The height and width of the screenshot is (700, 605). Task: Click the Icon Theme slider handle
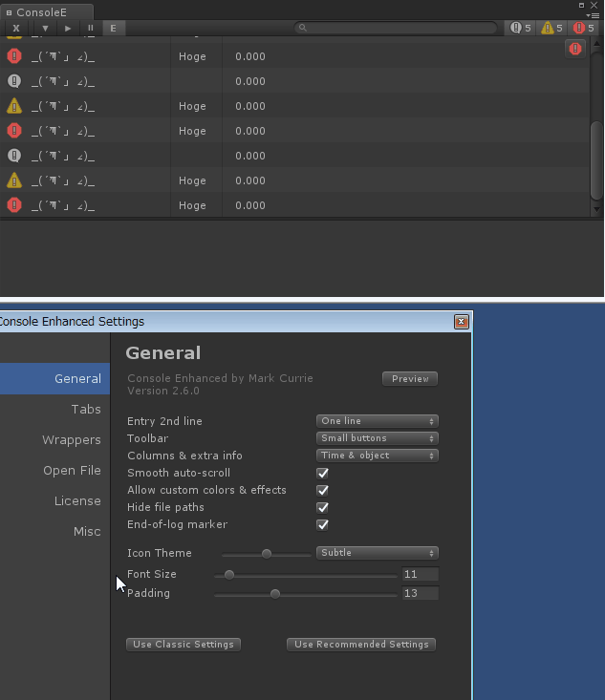pyautogui.click(x=267, y=554)
